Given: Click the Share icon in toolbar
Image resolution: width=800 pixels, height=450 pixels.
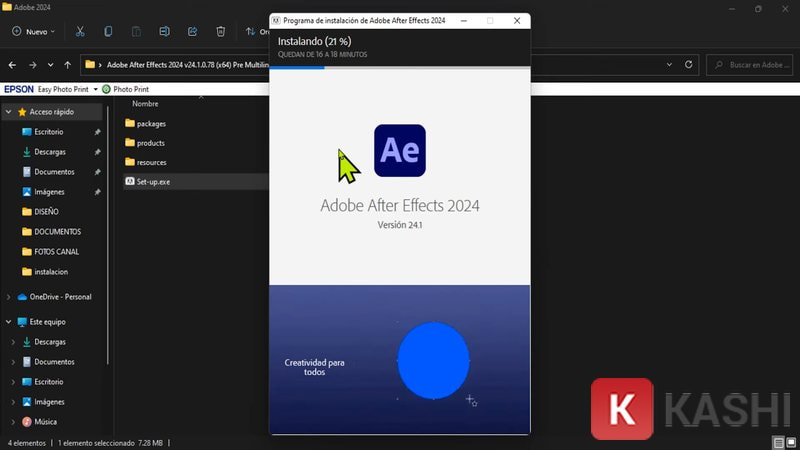Looking at the screenshot, I should 192,32.
